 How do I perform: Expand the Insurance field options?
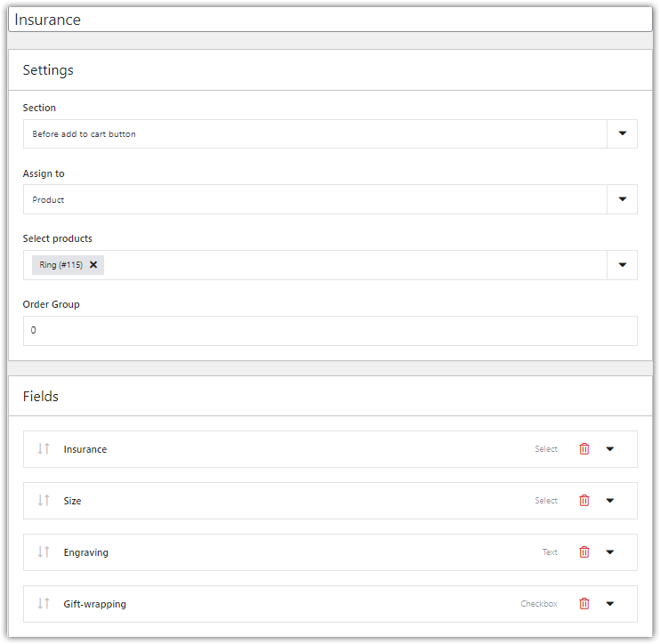coord(610,449)
